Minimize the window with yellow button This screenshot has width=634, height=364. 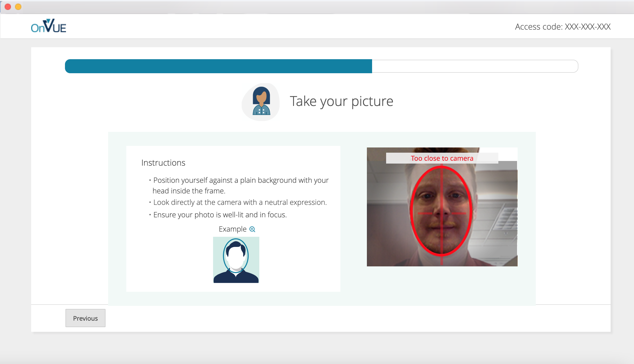pyautogui.click(x=18, y=7)
